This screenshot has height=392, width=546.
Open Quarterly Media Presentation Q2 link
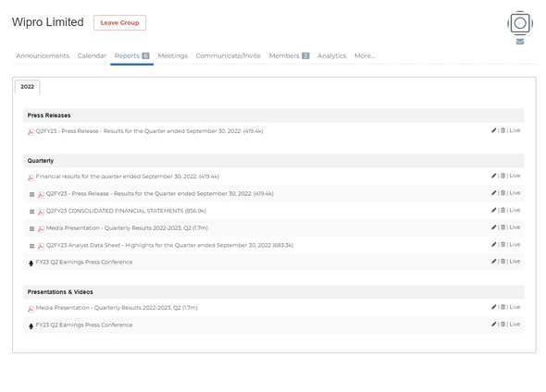click(127, 228)
